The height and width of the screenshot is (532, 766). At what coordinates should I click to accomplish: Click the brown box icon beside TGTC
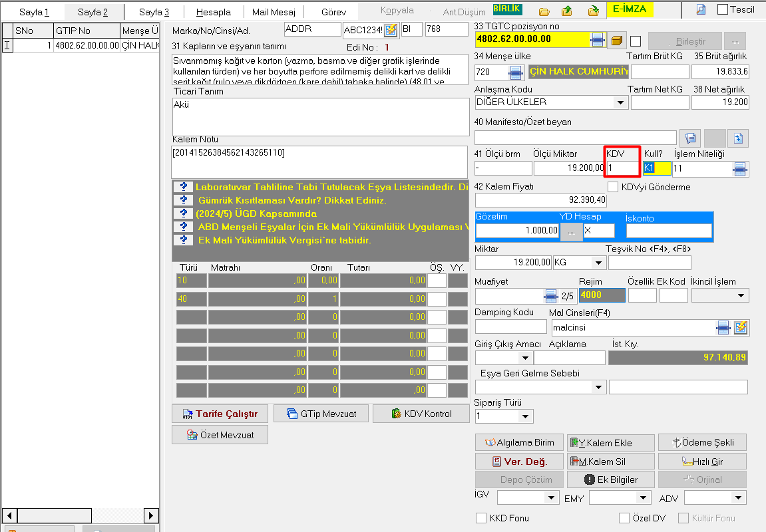tap(617, 40)
